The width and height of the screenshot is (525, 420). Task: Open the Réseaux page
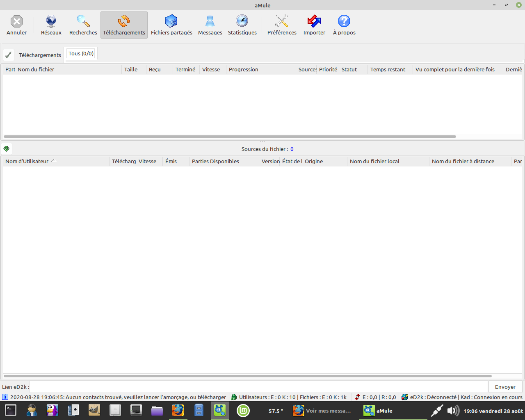point(51,25)
